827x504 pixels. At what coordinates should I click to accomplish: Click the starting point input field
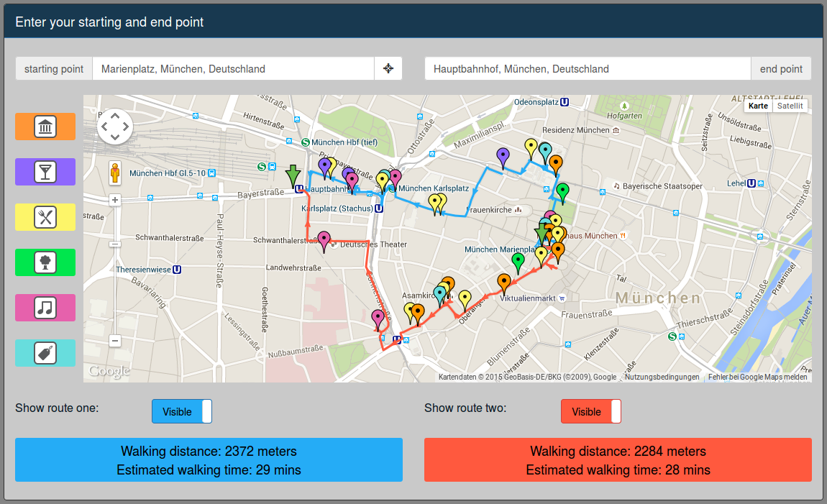click(x=233, y=68)
